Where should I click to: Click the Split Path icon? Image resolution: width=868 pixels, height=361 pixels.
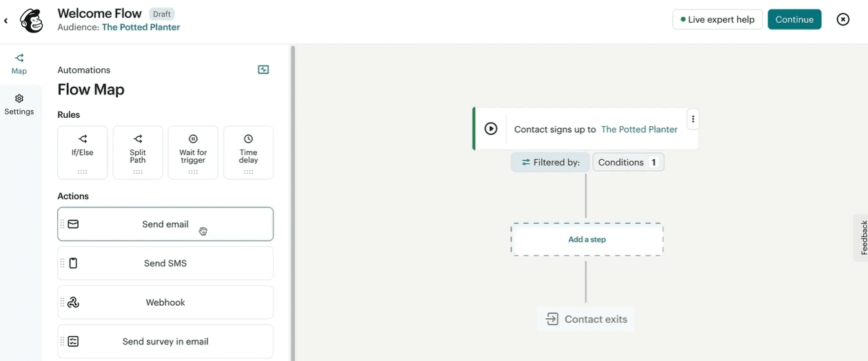pyautogui.click(x=138, y=139)
